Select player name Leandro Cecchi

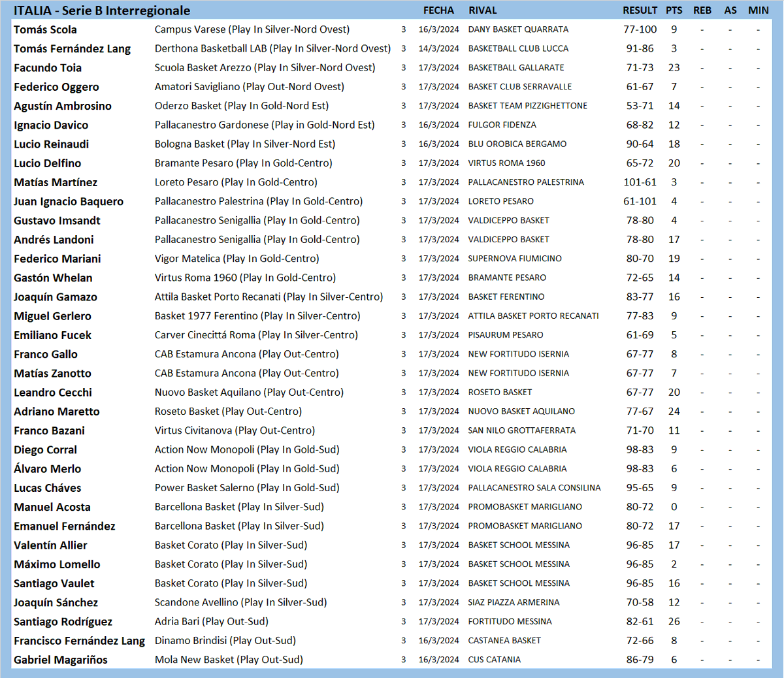pos(53,393)
